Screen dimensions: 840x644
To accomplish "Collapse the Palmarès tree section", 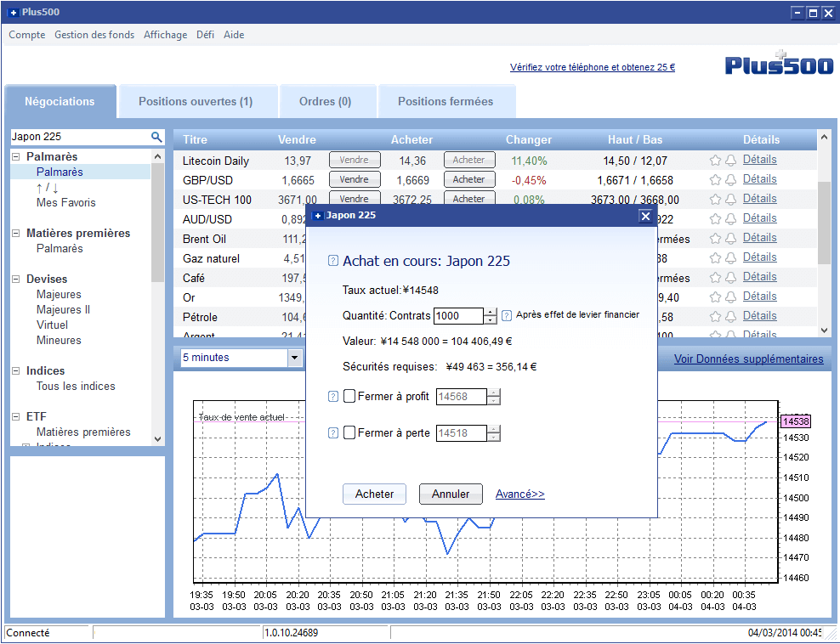I will pos(16,157).
